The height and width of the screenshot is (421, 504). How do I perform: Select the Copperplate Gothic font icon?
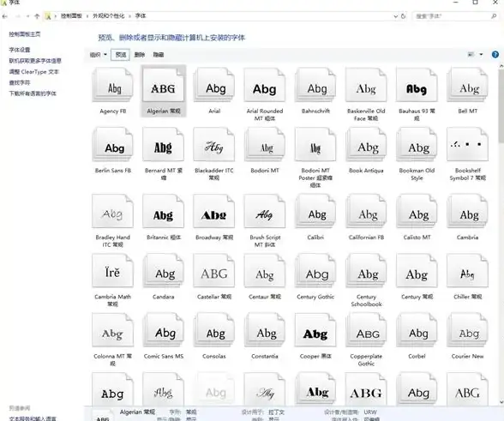point(366,330)
